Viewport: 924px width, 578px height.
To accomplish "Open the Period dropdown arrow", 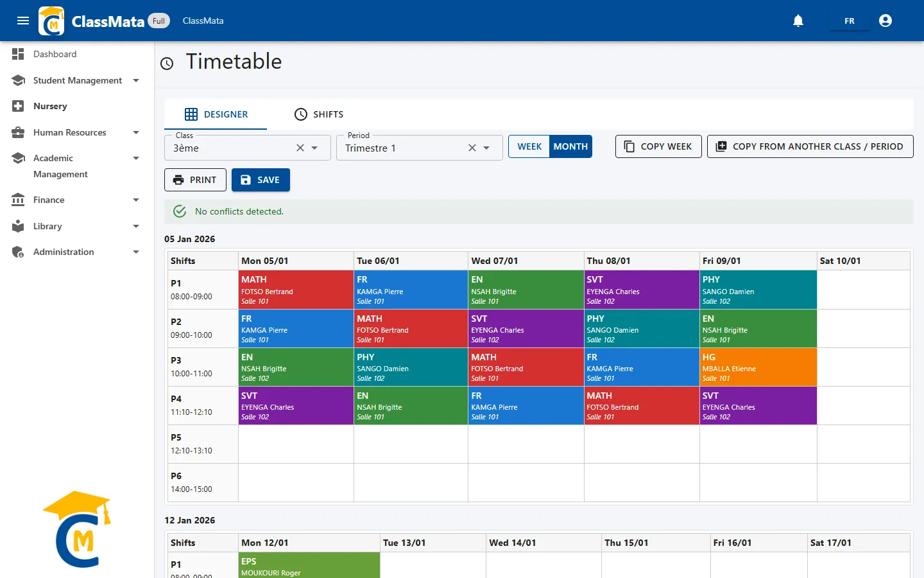I will point(486,148).
